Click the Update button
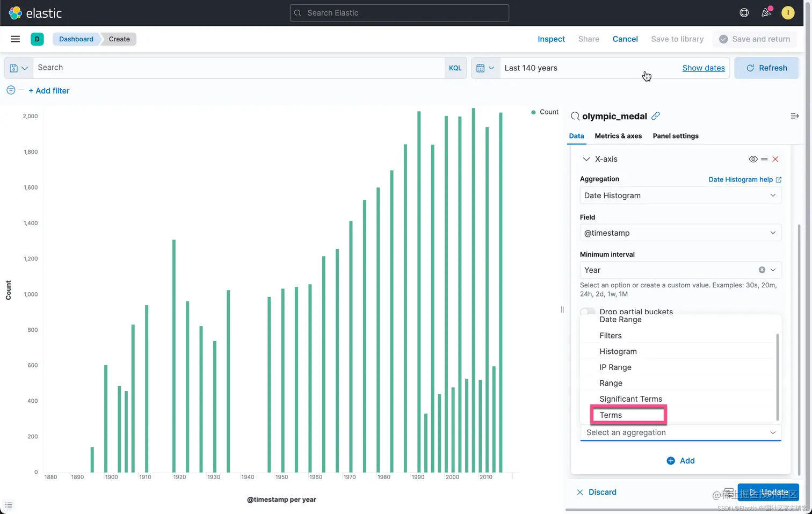812x514 pixels. [x=768, y=492]
